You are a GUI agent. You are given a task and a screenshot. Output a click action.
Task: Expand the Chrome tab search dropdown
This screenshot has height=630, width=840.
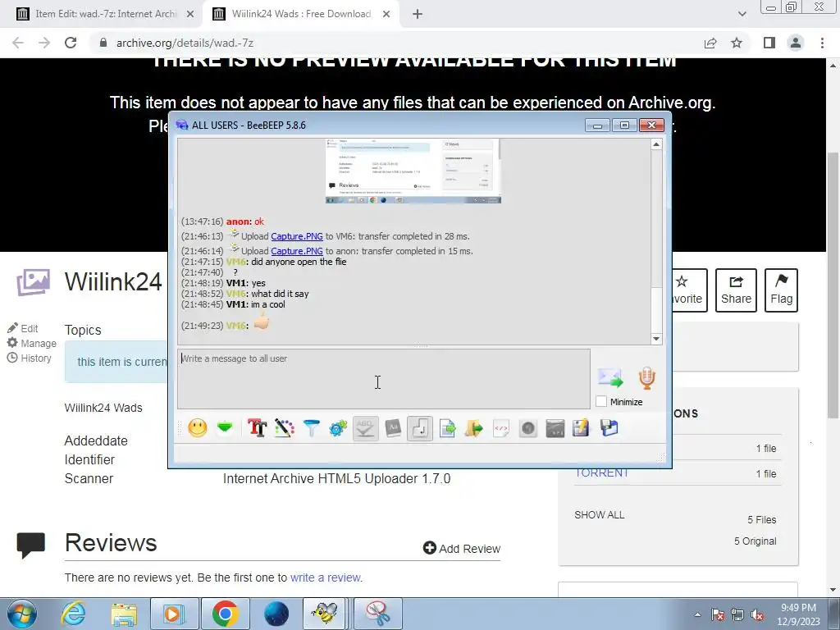[742, 15]
